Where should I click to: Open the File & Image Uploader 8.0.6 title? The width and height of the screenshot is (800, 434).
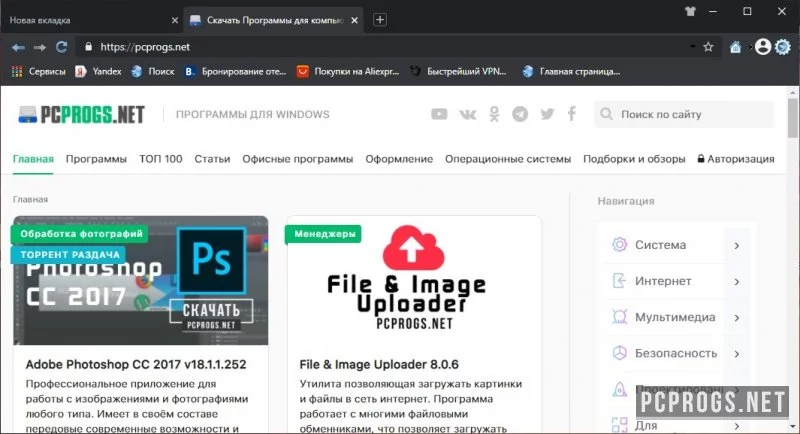click(x=379, y=364)
